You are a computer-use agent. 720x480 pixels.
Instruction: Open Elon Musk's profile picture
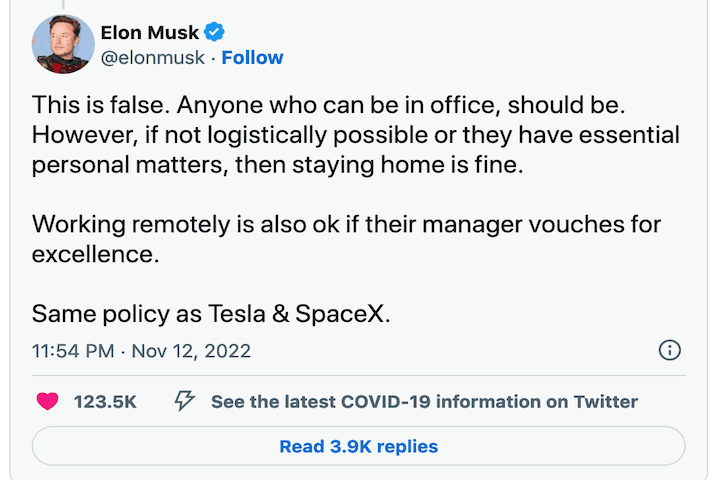click(x=63, y=45)
